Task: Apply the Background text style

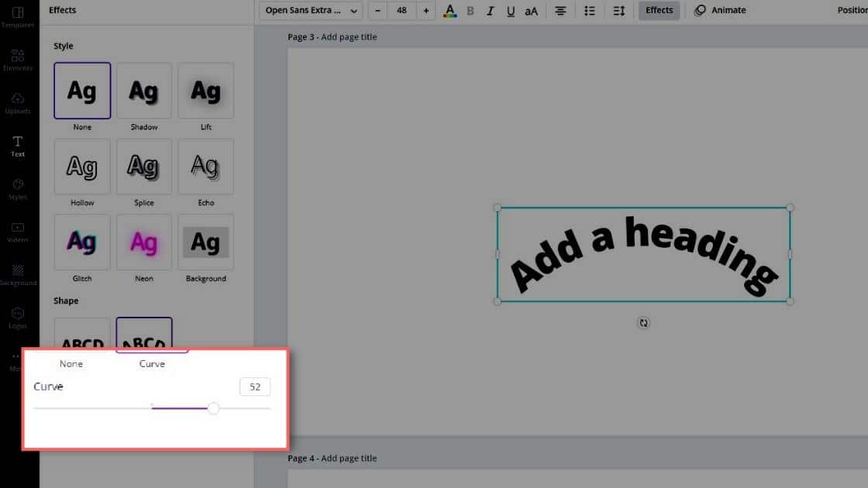Action: coord(206,242)
